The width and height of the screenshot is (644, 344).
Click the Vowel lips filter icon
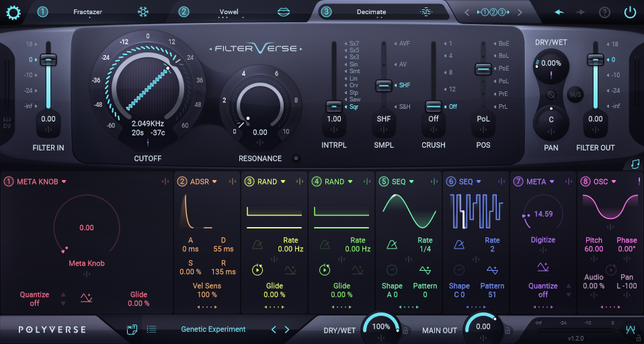point(284,12)
